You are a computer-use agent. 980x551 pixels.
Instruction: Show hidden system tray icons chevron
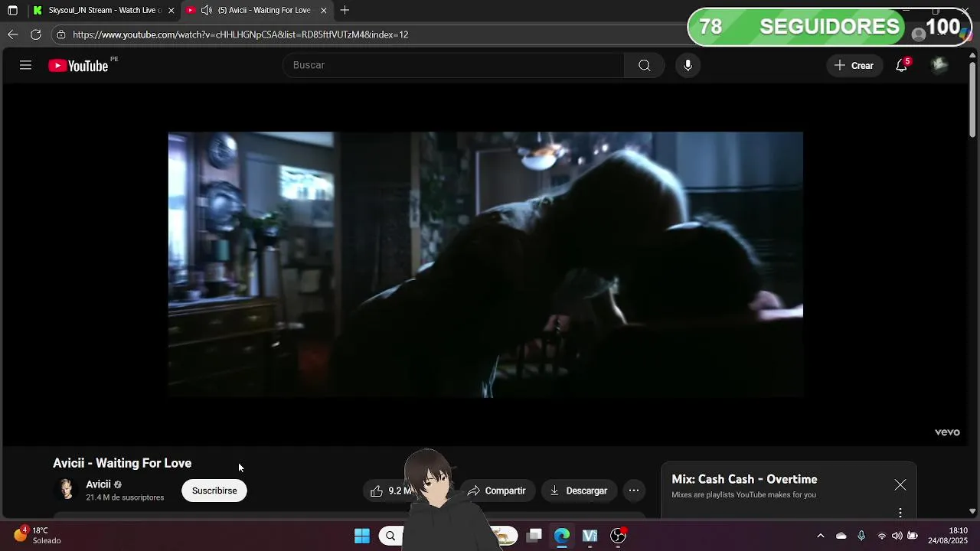pos(821,536)
